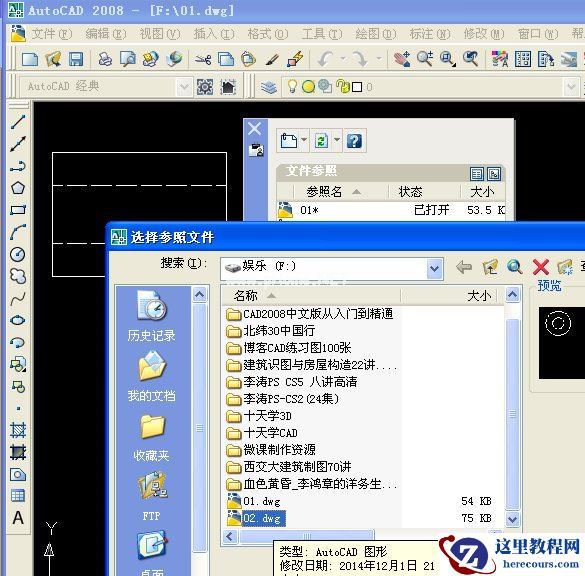Expand the attach file dropdown arrow
The height and width of the screenshot is (576, 585).
click(x=304, y=140)
